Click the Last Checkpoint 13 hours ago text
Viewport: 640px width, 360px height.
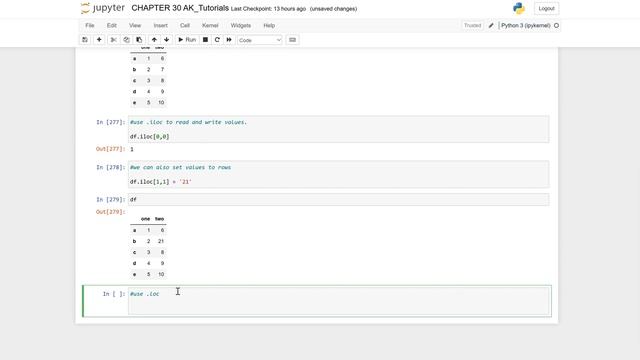coord(268,9)
